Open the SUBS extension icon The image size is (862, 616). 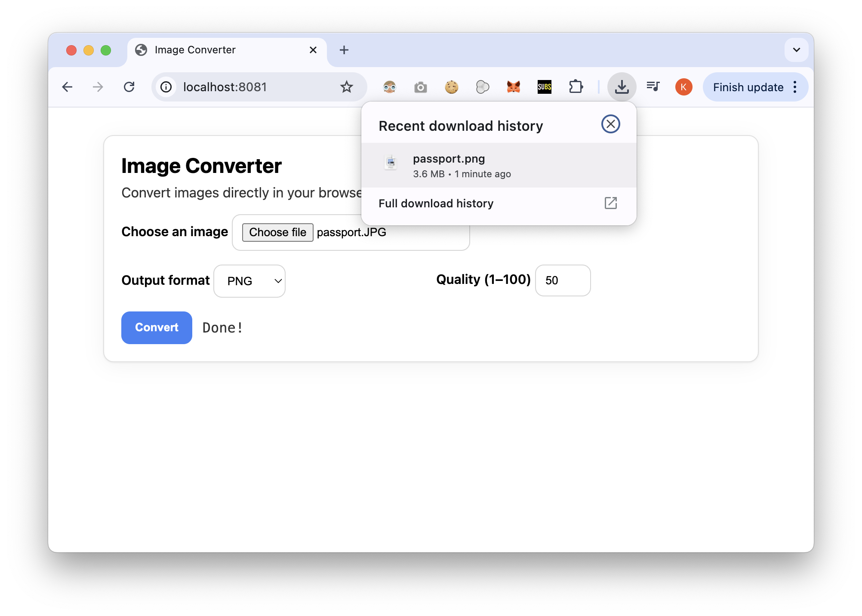545,87
